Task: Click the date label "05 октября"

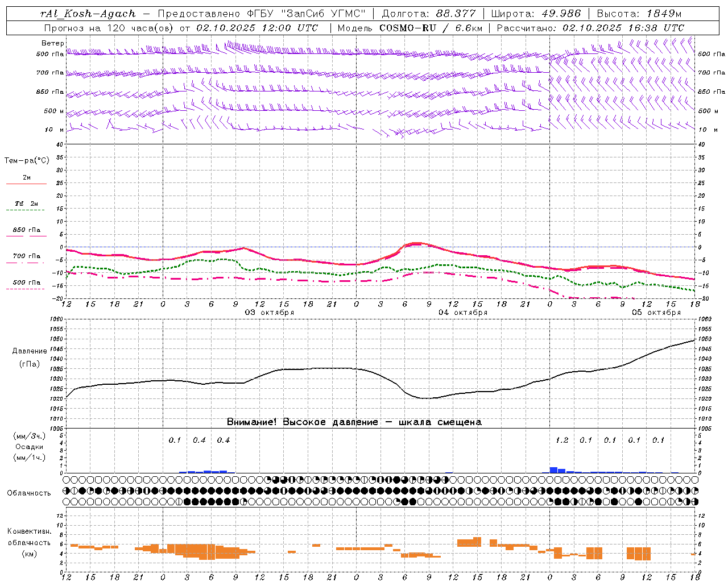Action: tap(656, 313)
